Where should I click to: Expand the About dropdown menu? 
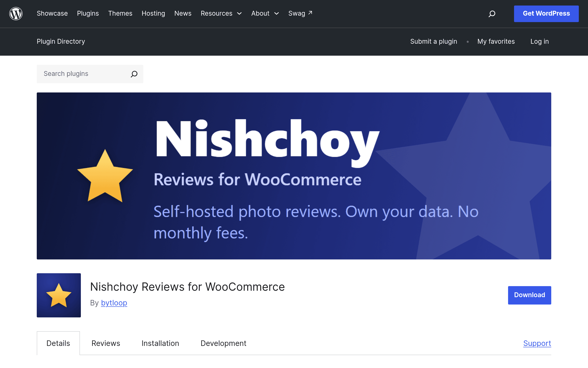click(x=265, y=13)
